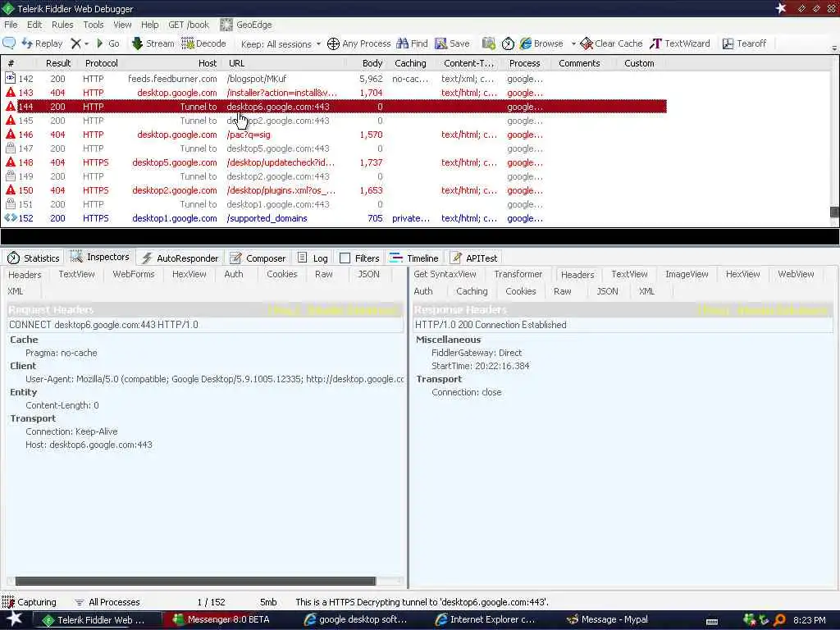Screen dimensions: 840x630
Task: Open the Edit menu
Action: 34,25
